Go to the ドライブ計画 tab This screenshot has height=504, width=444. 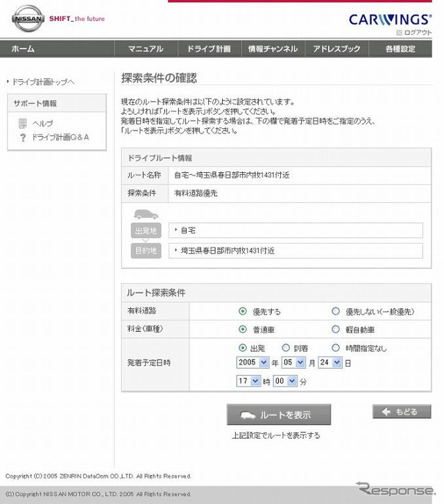tap(209, 49)
